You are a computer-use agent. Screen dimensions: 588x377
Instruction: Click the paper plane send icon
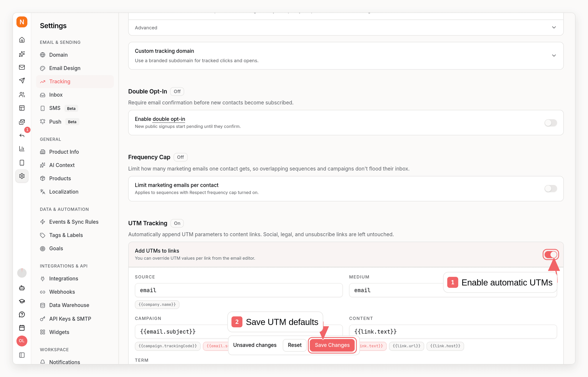[22, 81]
